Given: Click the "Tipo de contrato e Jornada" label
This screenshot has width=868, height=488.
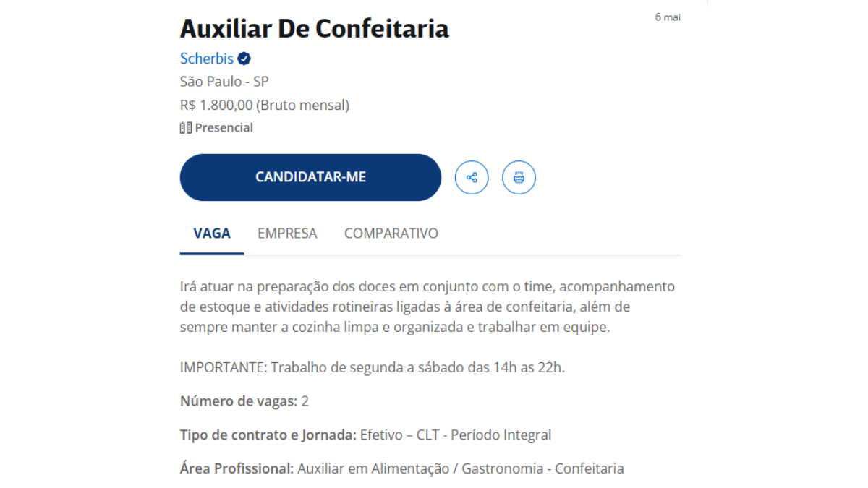Looking at the screenshot, I should tap(268, 435).
